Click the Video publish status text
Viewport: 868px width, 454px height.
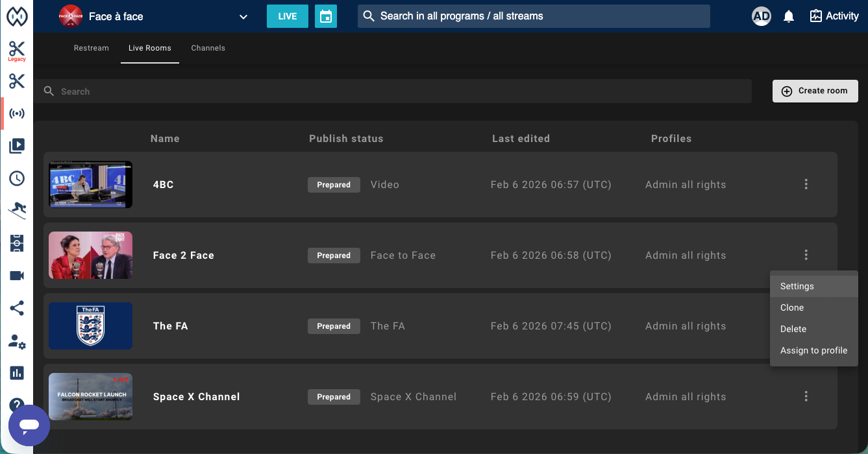click(x=385, y=185)
